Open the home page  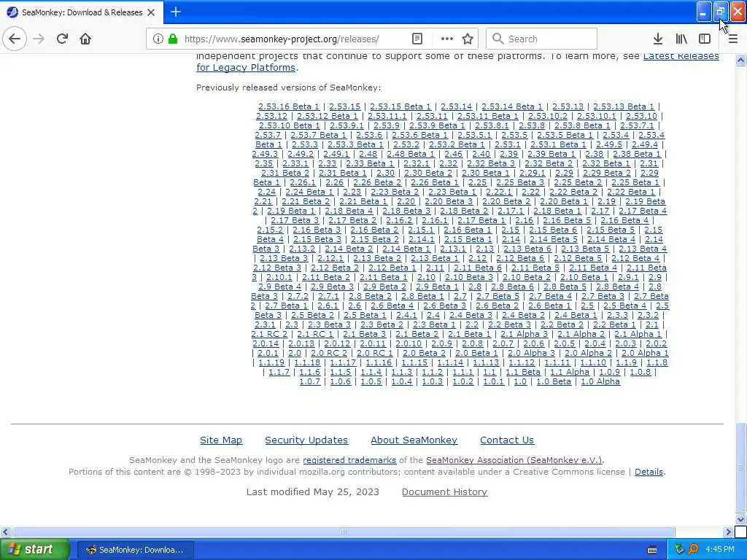pyautogui.click(x=85, y=39)
